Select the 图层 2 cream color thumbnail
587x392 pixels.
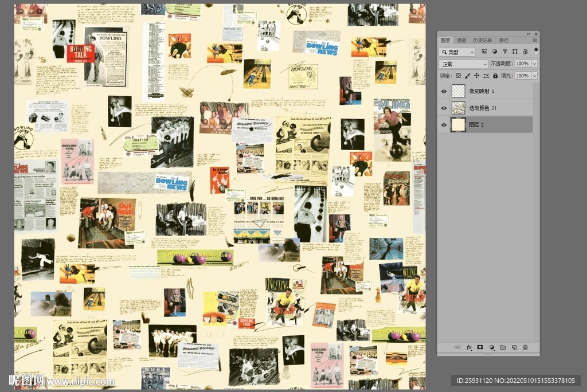(459, 124)
